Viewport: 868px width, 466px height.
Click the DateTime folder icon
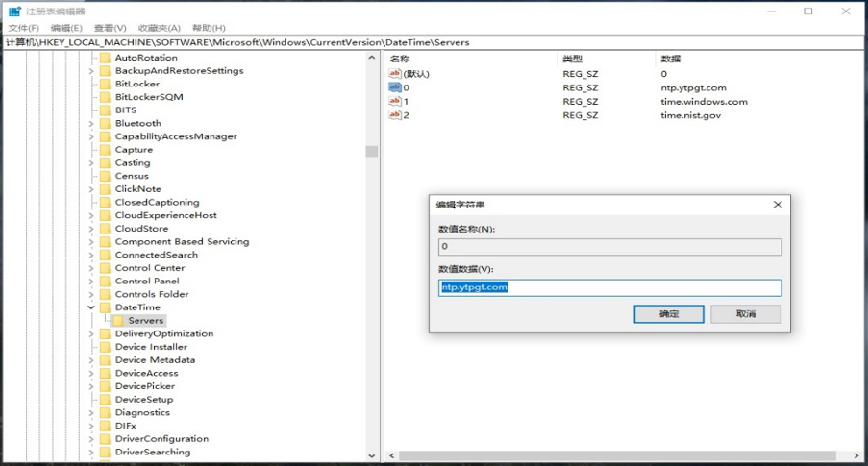pos(105,307)
